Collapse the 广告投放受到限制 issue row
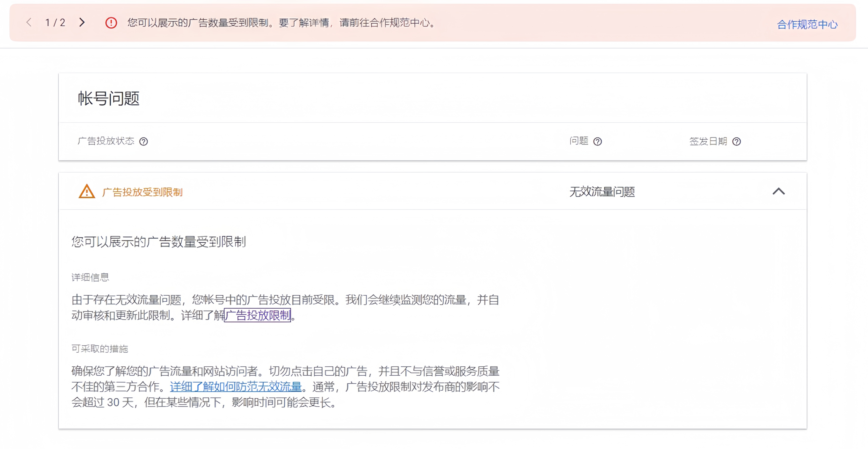Viewport: 868px width, 449px height. (779, 191)
